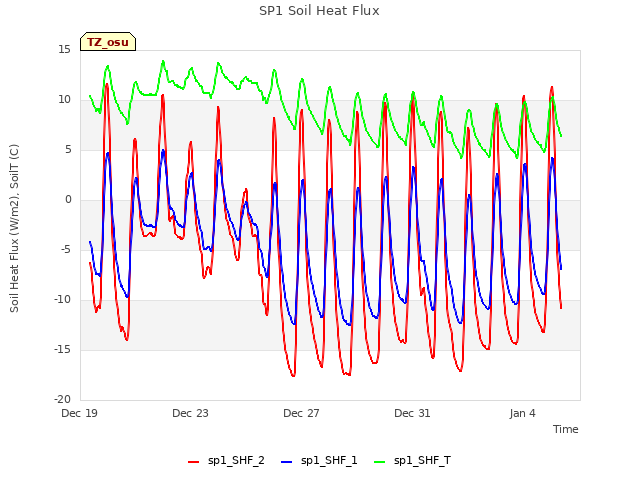Click the Jan 4 x-axis tick label
The height and width of the screenshot is (480, 640).
(522, 413)
